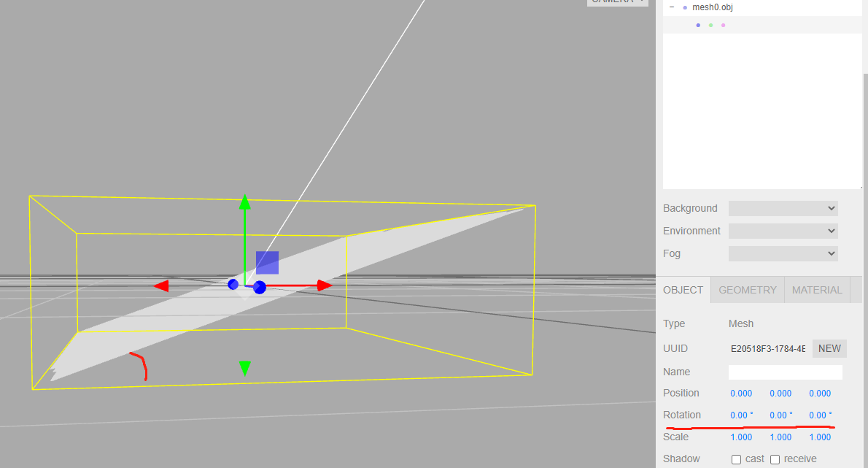Image resolution: width=868 pixels, height=468 pixels.
Task: Grab the green upward Y-axis gizmo arrow
Action: (x=244, y=202)
